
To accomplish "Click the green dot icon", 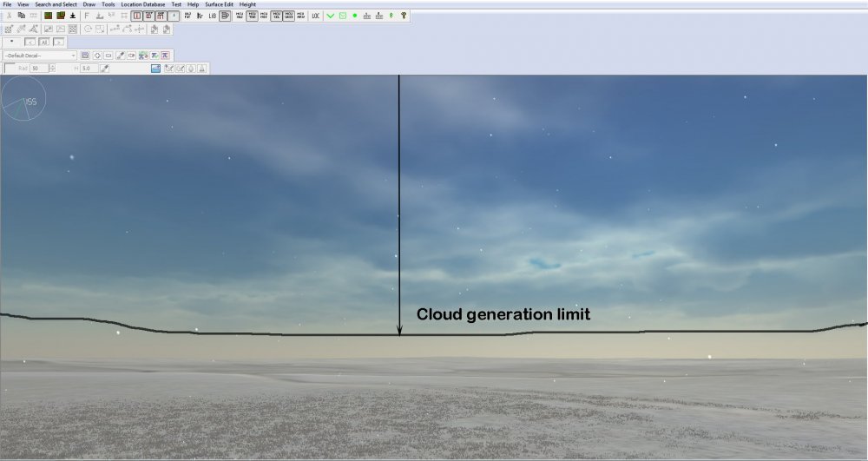I will coord(355,16).
